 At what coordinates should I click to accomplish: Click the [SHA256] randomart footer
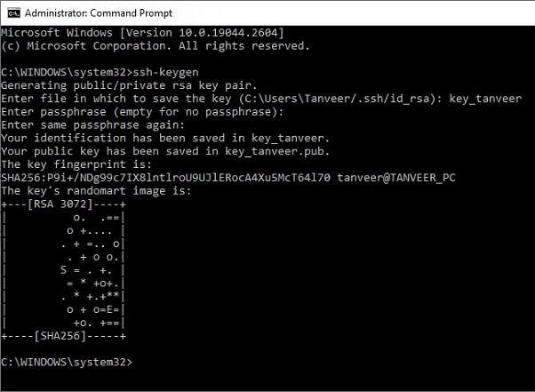coord(60,336)
